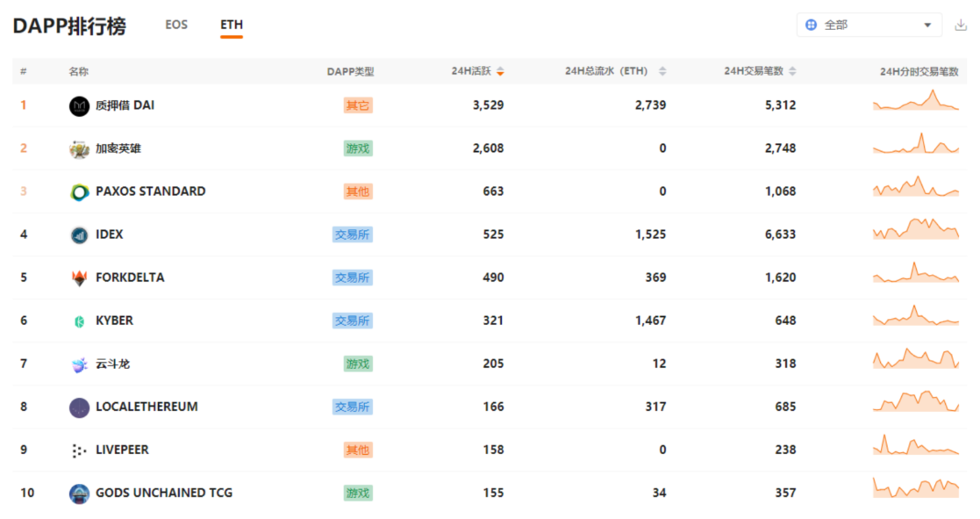Image resolution: width=980 pixels, height=519 pixels.
Task: Click the KYBER green logo icon
Action: (79, 321)
